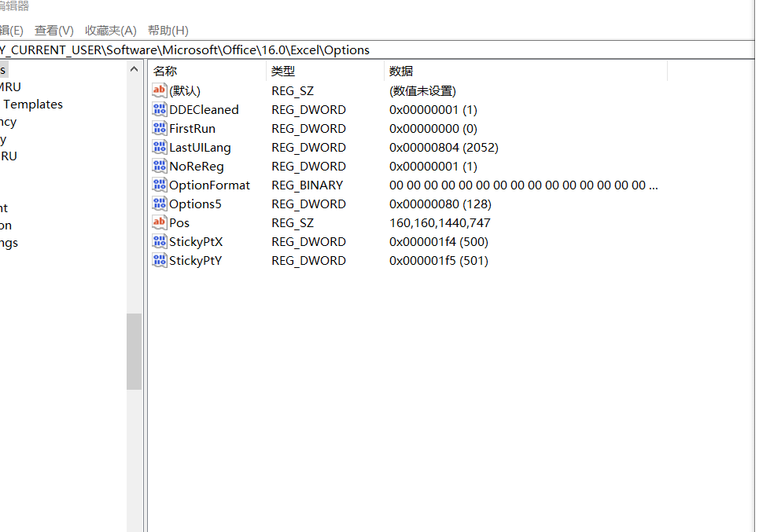Open the 编辑(E) menu
This screenshot has height=532, width=759.
pyautogui.click(x=11, y=31)
